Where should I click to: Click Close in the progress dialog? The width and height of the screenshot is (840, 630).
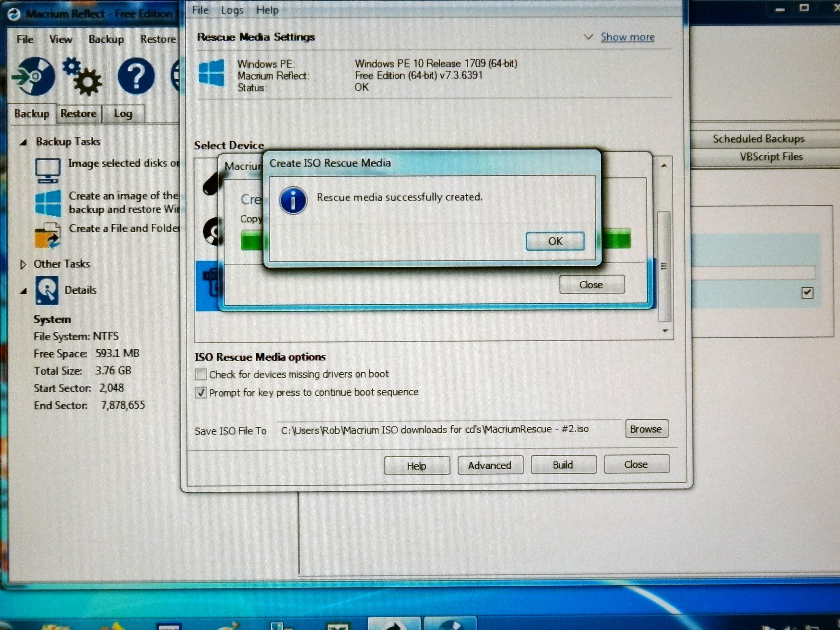coord(592,285)
